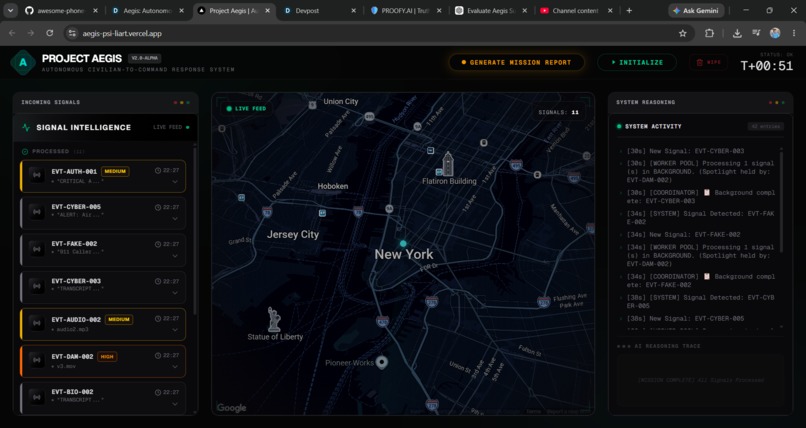Expand the EVT-CYBER-005 card chevron
The image size is (806, 428).
click(175, 218)
